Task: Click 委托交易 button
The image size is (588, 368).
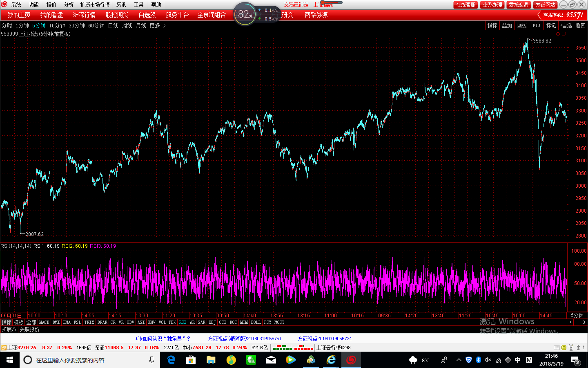Action: point(519,4)
